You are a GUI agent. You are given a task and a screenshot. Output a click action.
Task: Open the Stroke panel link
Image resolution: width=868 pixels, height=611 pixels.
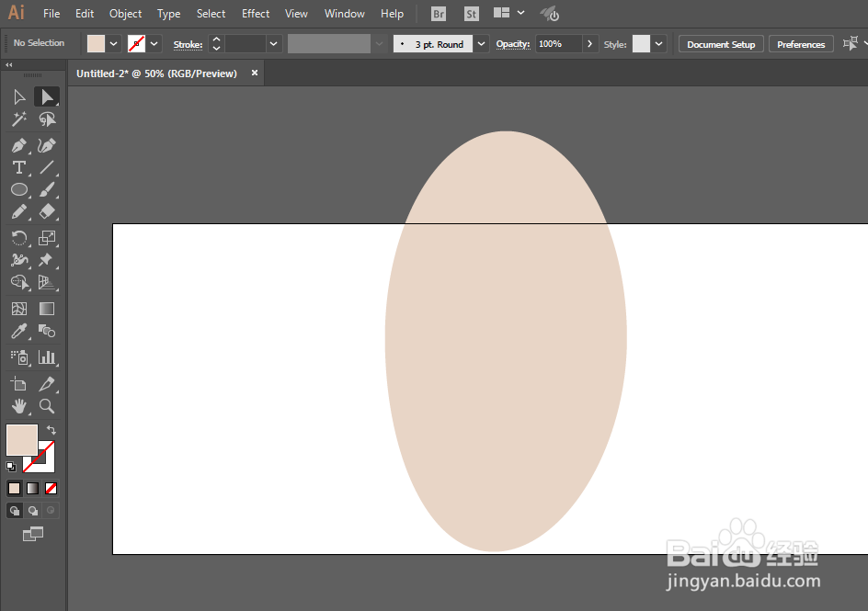tap(188, 45)
